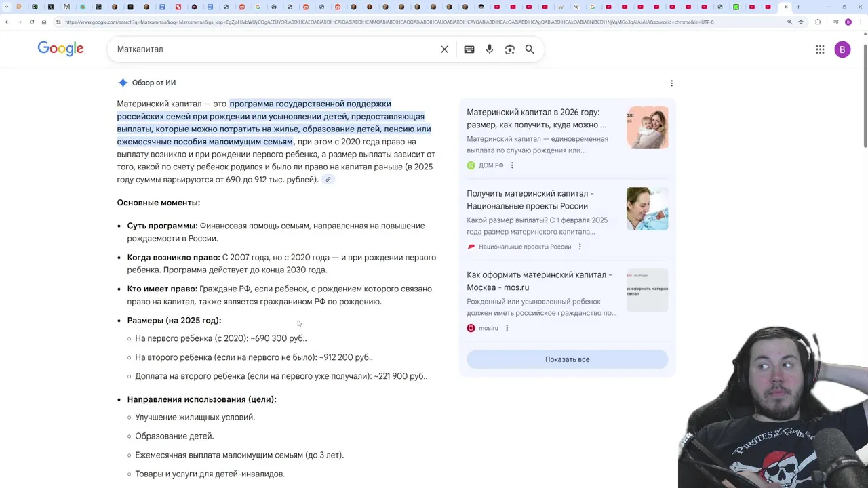
Task: Open AI overview three-dot options
Action: click(671, 83)
